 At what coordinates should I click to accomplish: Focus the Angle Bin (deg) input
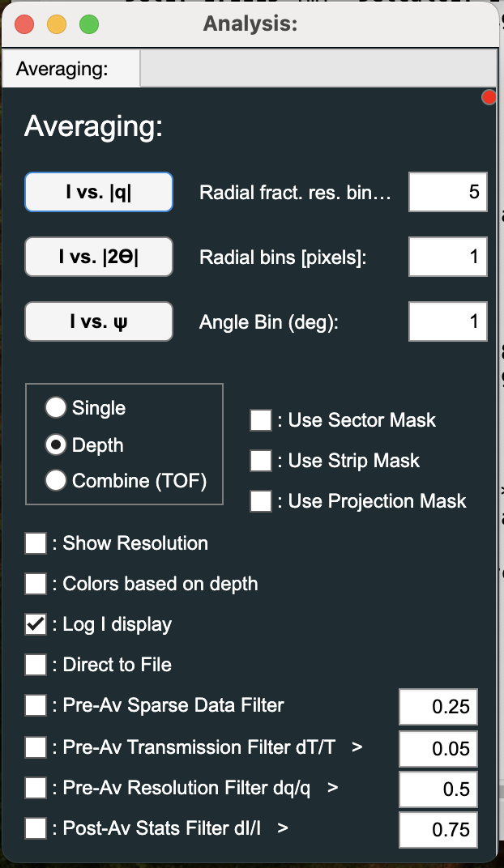point(447,321)
